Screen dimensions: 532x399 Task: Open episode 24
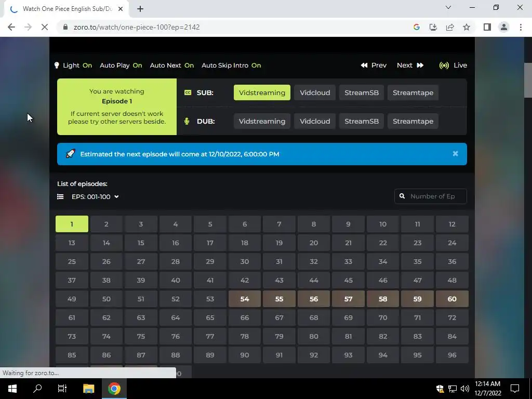(452, 243)
